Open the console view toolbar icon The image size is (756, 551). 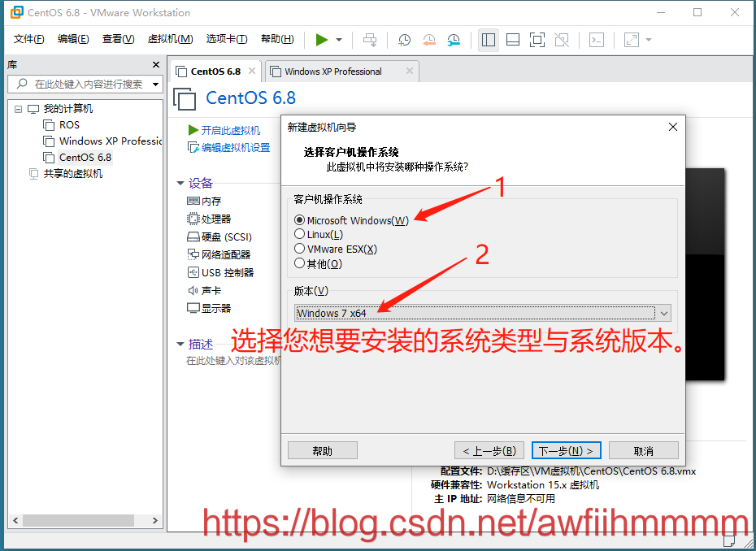pyautogui.click(x=597, y=40)
